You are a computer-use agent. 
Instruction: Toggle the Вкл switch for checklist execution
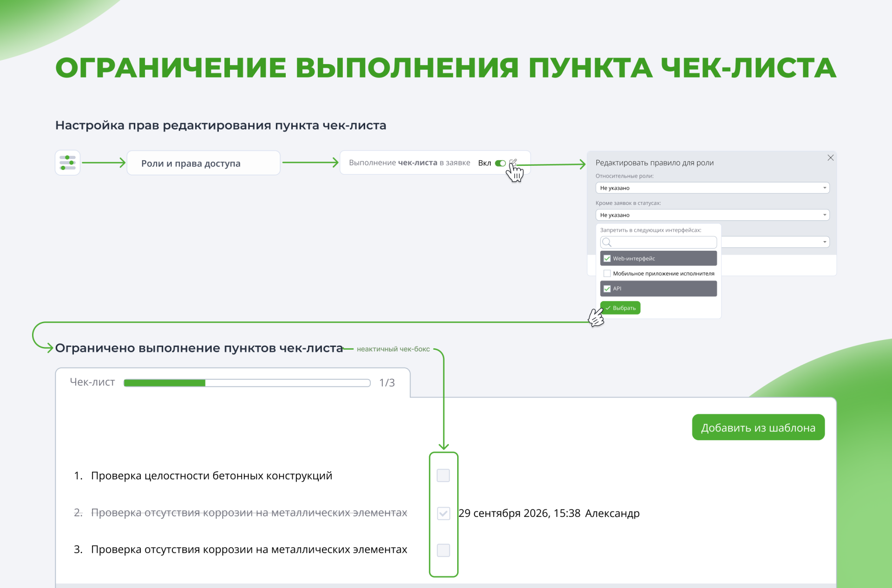500,163
